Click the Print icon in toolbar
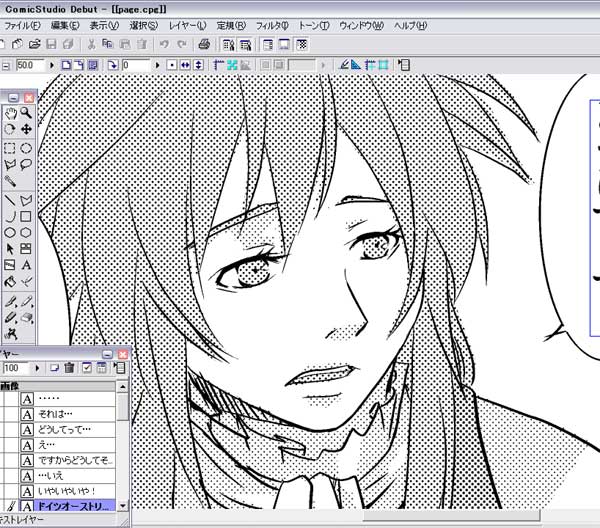600x528 pixels. click(204, 45)
